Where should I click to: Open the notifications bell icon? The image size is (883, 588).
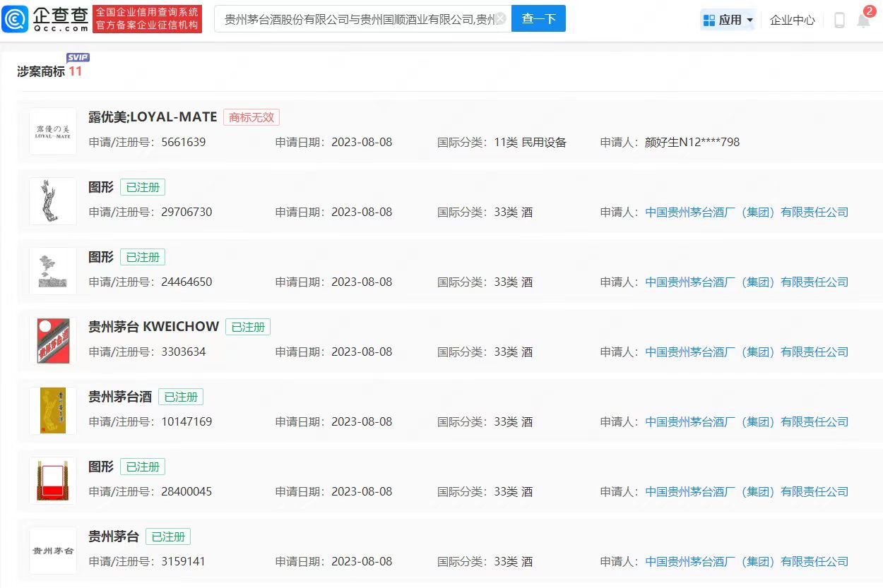pyautogui.click(x=863, y=20)
